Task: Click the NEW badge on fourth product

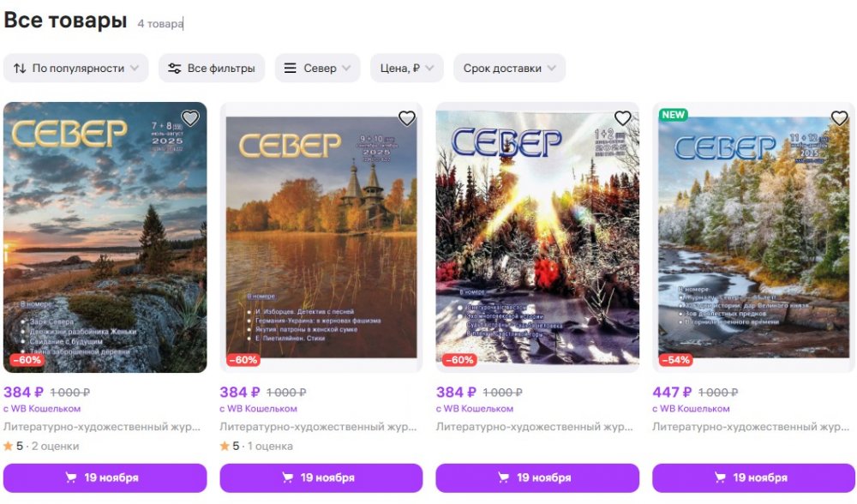Action: click(674, 115)
